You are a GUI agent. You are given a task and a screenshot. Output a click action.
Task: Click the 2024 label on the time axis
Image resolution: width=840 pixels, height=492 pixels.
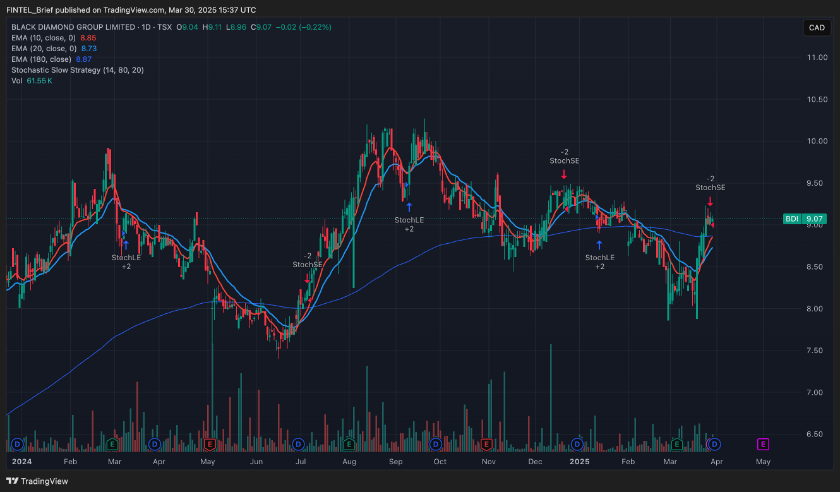[21, 461]
